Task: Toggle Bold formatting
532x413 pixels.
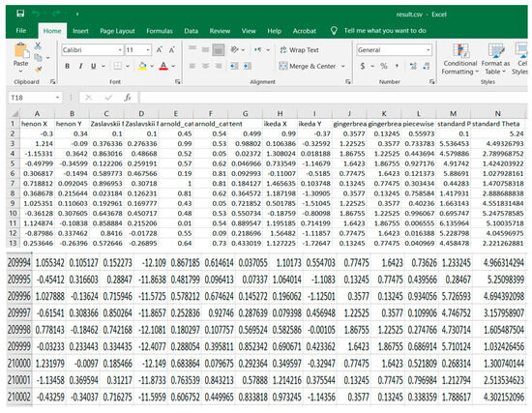Action: pyautogui.click(x=67, y=66)
